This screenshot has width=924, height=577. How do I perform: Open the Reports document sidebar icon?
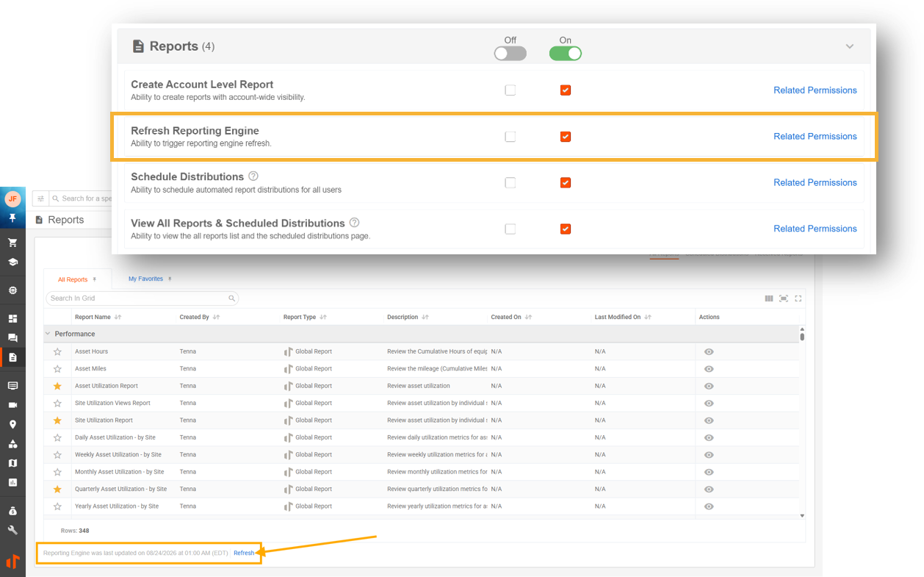[x=12, y=357]
